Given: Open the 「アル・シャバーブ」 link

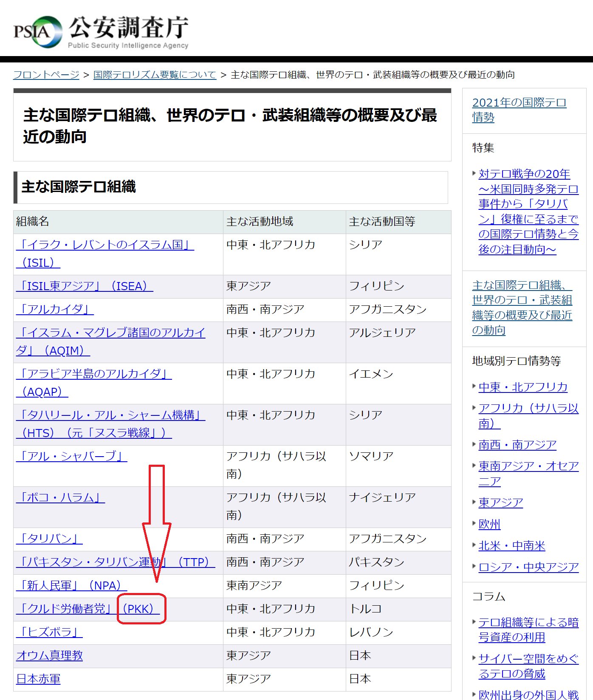Looking at the screenshot, I should tap(71, 456).
